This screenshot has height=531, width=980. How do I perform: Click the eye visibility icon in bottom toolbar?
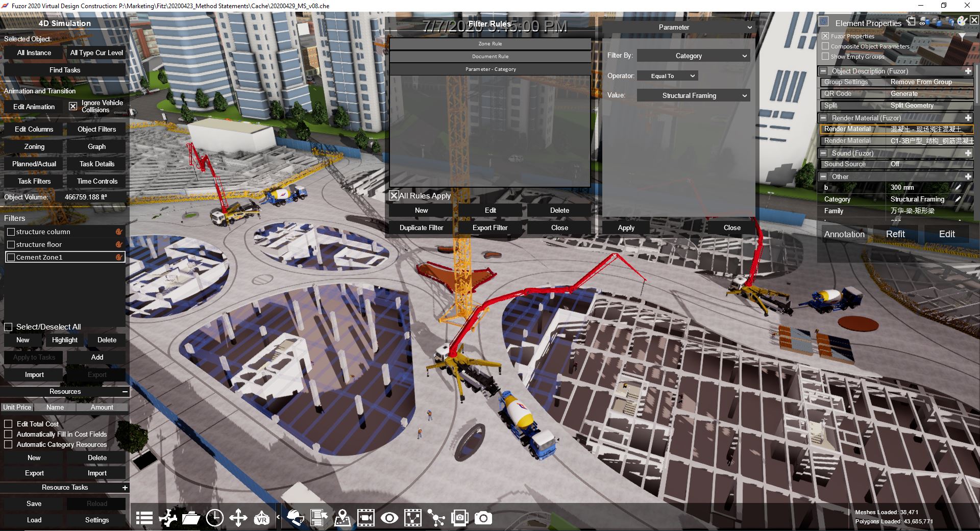[389, 518]
